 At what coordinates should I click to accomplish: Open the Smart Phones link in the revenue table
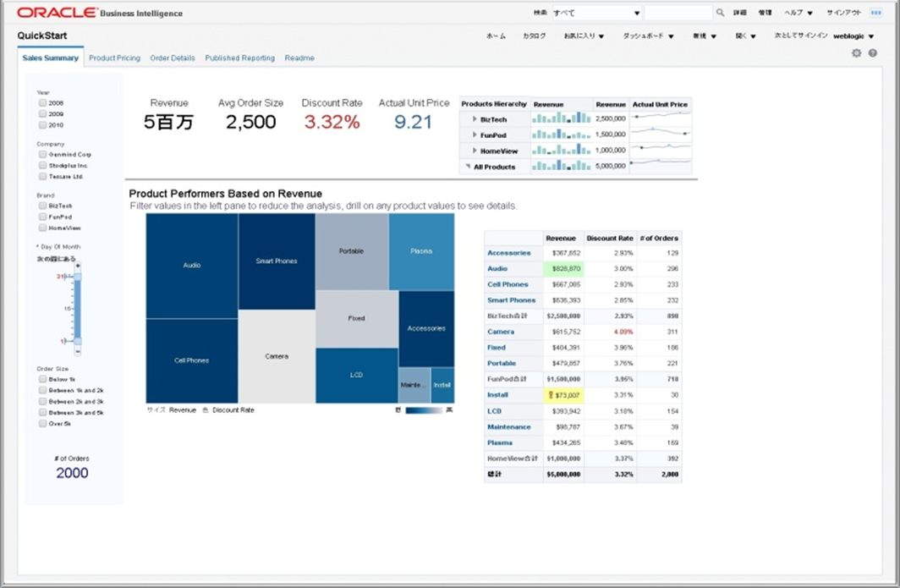coord(512,300)
